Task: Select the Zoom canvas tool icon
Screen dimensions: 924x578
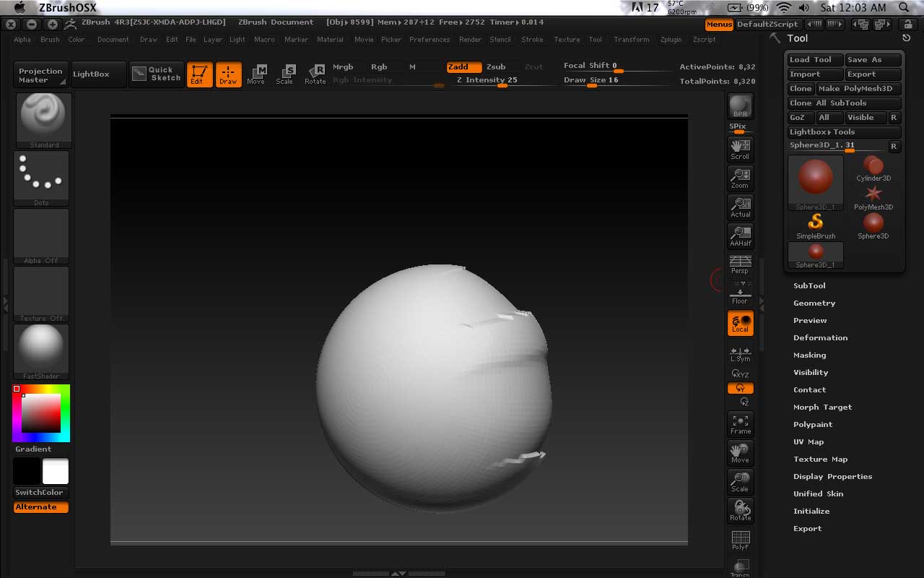Action: tap(740, 178)
